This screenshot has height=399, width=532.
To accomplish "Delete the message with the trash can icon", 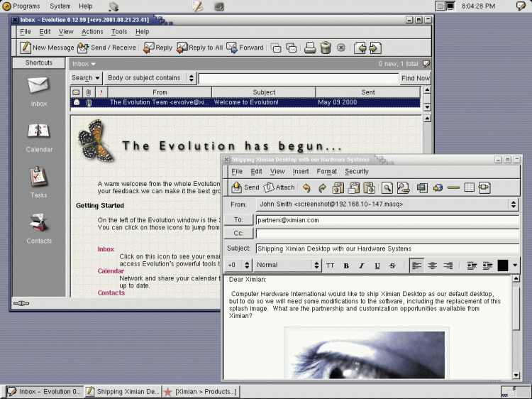I will (326, 48).
